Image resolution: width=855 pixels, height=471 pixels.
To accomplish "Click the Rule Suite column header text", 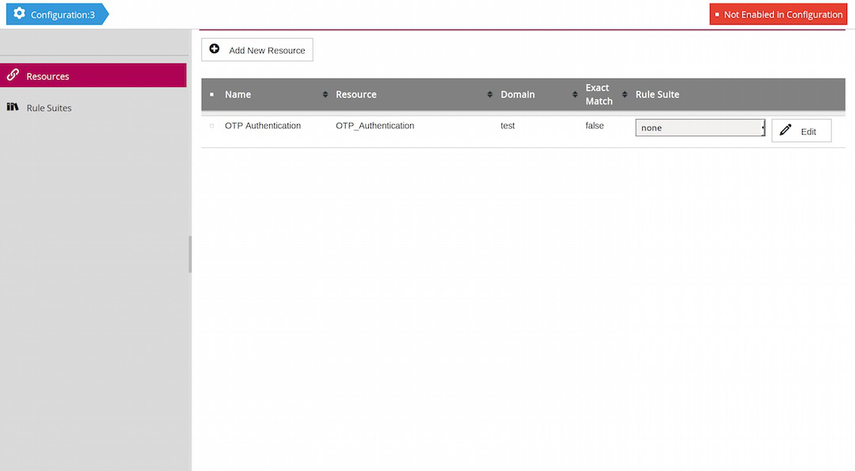I will pyautogui.click(x=657, y=94).
